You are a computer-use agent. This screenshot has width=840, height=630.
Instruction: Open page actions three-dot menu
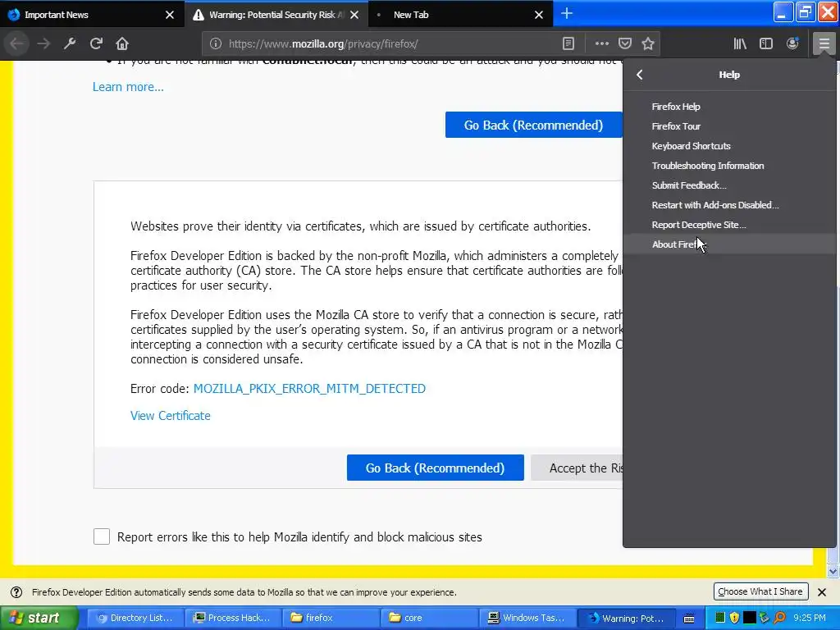tap(601, 44)
